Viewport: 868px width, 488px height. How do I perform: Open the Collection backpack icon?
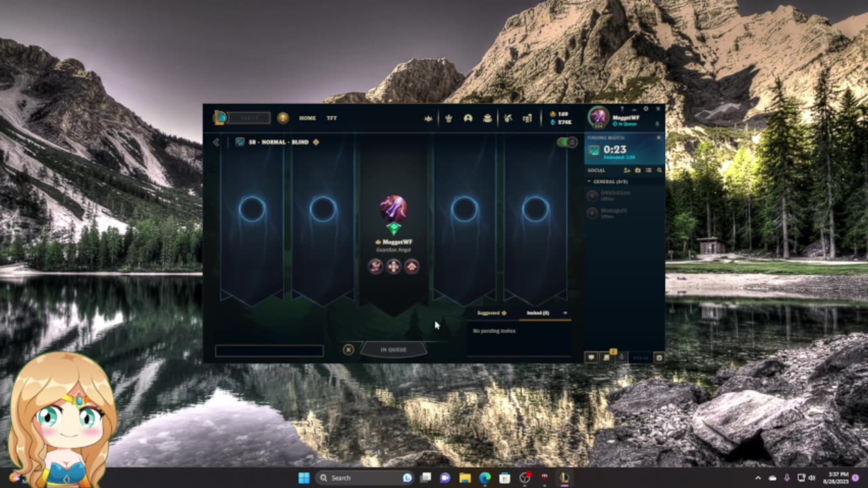(x=488, y=118)
